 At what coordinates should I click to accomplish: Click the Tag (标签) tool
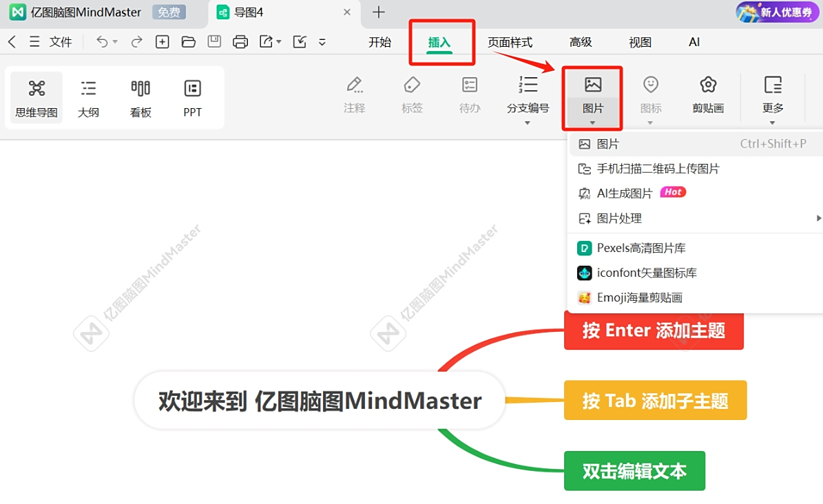point(412,95)
